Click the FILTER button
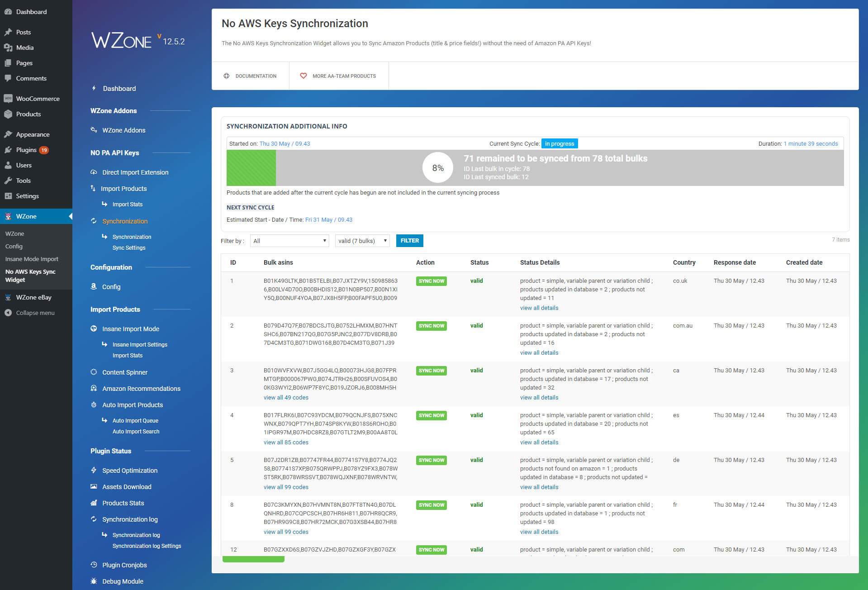This screenshot has height=590, width=868. pos(409,241)
